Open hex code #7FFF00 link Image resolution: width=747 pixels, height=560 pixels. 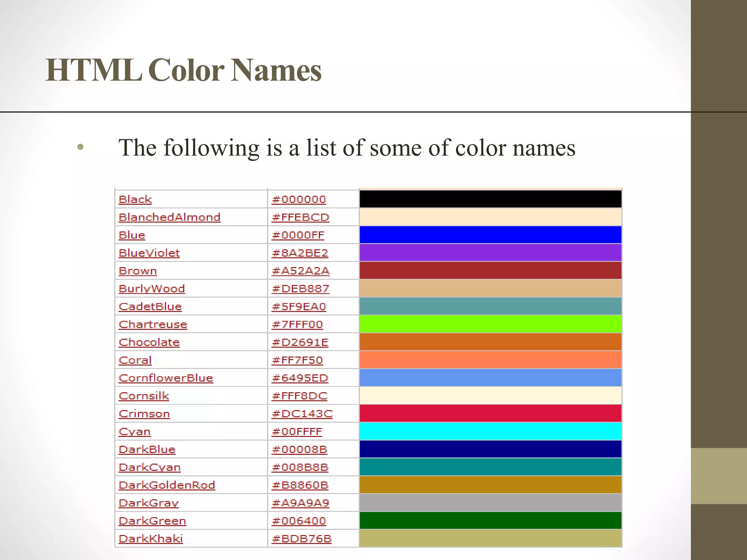click(297, 324)
